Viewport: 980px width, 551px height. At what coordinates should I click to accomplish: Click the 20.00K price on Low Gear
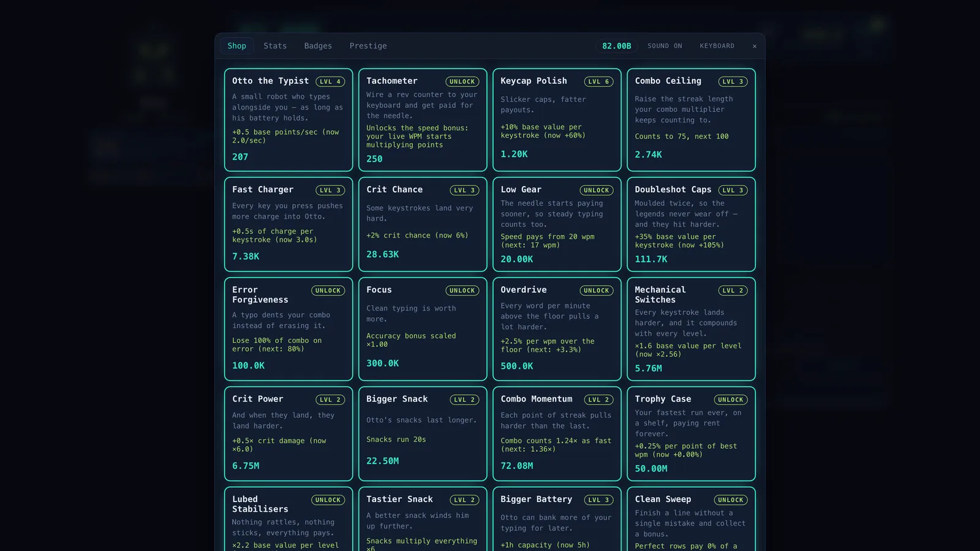(x=516, y=260)
